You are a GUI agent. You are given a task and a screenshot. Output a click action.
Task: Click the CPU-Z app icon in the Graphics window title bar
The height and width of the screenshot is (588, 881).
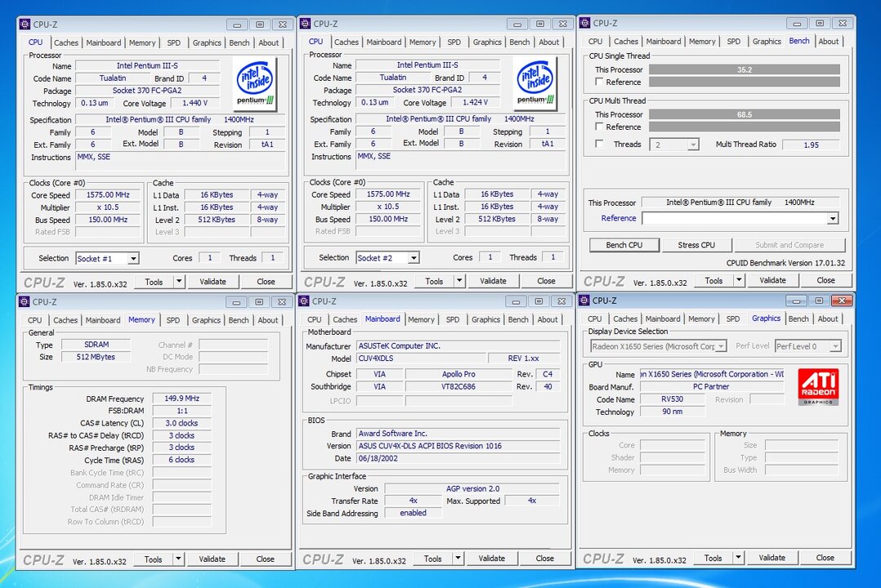584,301
